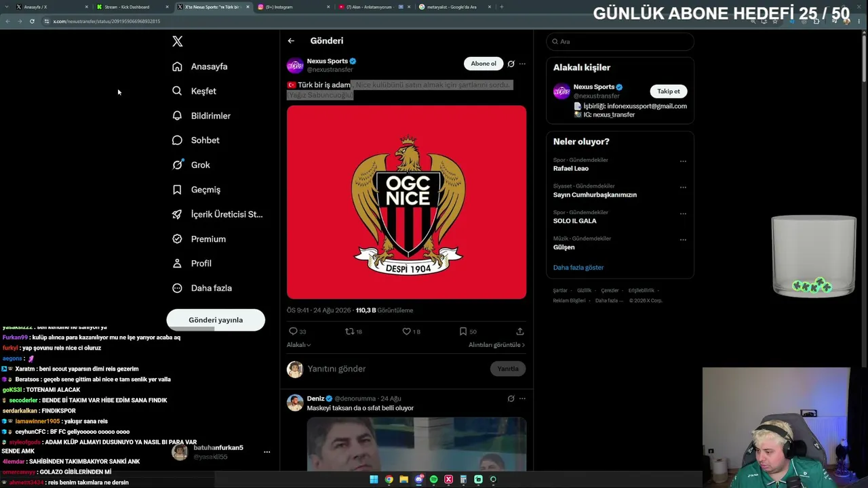Open the image in Deniz's reply
Image resolution: width=868 pixels, height=488 pixels.
416,444
